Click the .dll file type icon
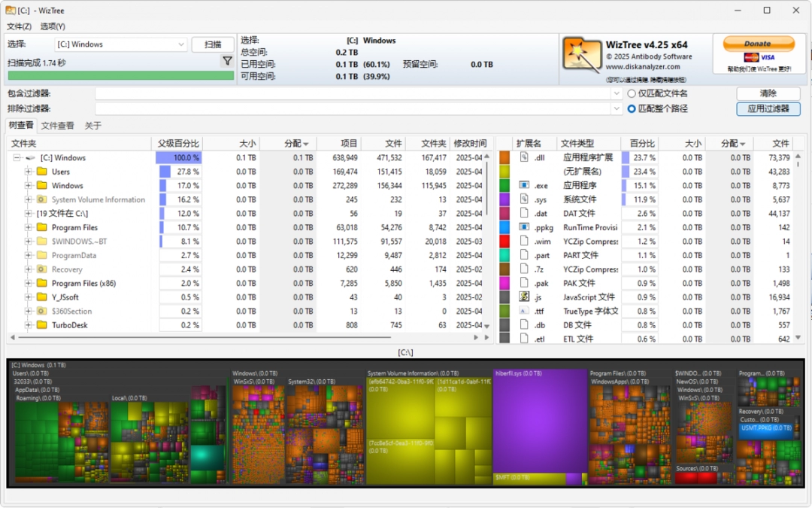 tap(524, 157)
